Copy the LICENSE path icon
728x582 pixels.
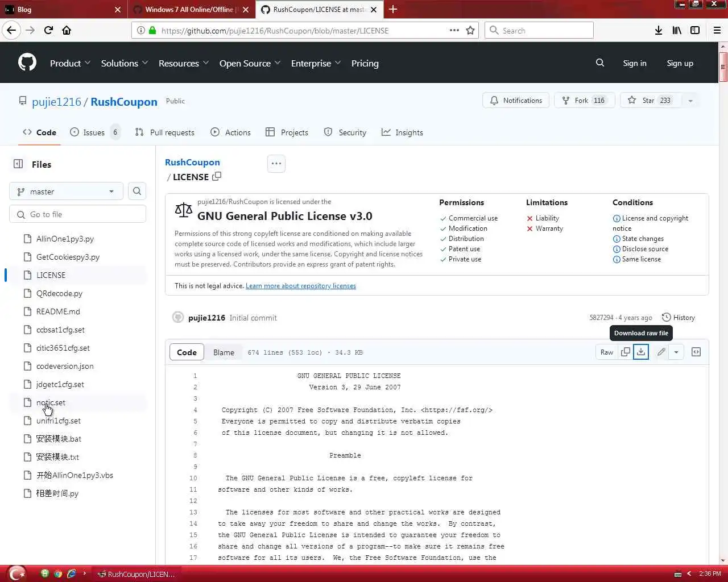[217, 177]
